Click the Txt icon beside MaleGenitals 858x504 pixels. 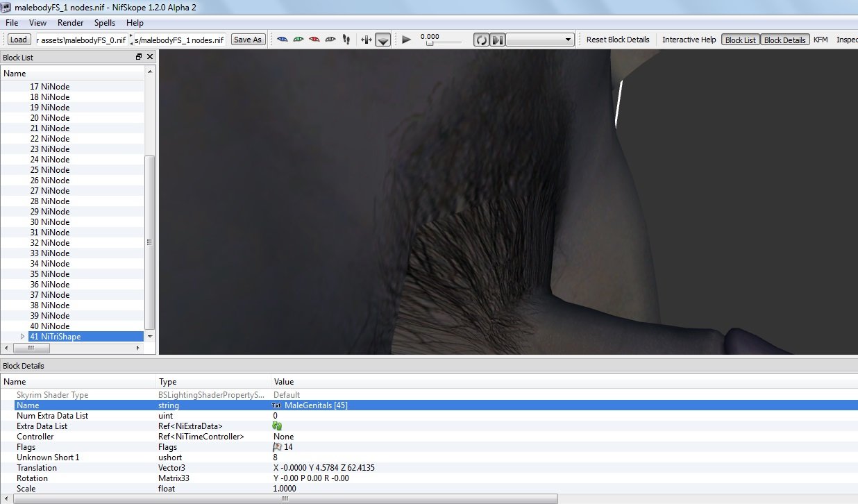click(277, 405)
